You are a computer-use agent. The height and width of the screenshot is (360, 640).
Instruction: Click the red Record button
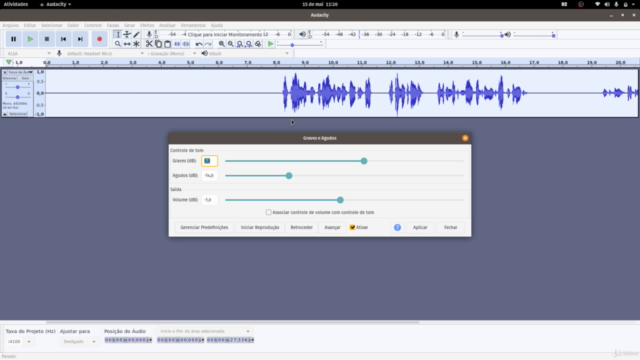pyautogui.click(x=99, y=39)
